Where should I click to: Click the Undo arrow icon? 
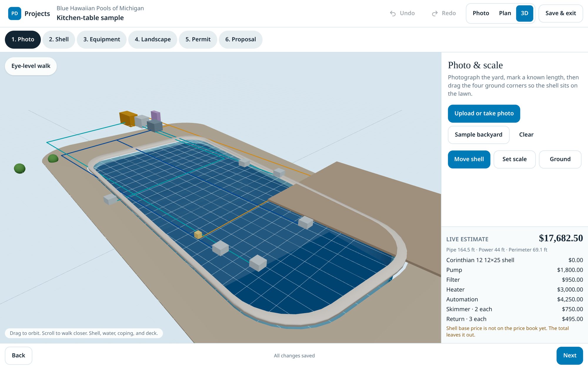coord(393,13)
